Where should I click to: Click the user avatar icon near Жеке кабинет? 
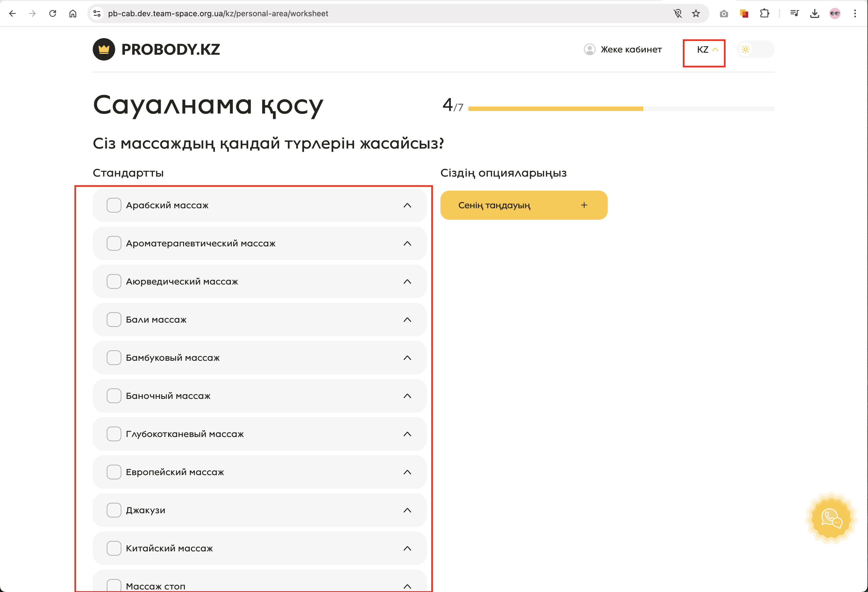click(x=590, y=49)
